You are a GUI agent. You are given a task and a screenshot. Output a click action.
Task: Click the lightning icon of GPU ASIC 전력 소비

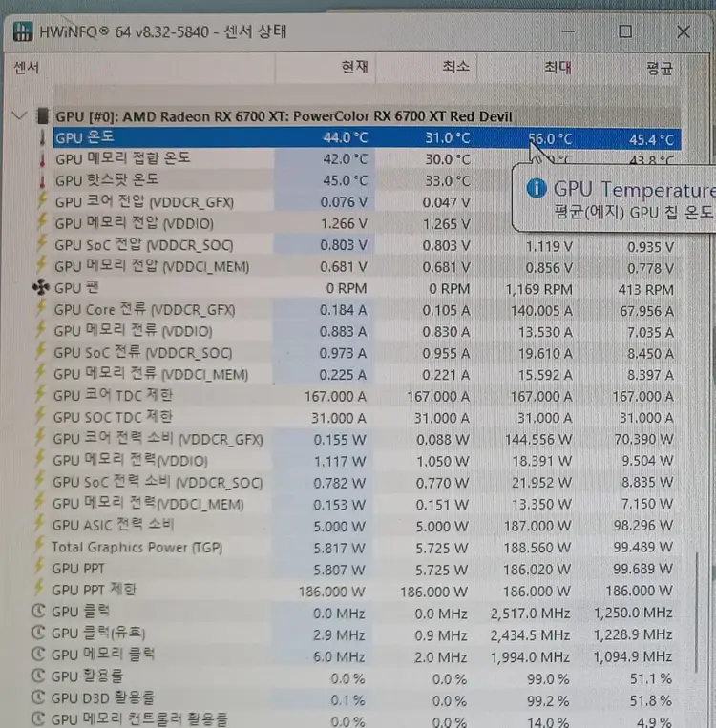39,525
